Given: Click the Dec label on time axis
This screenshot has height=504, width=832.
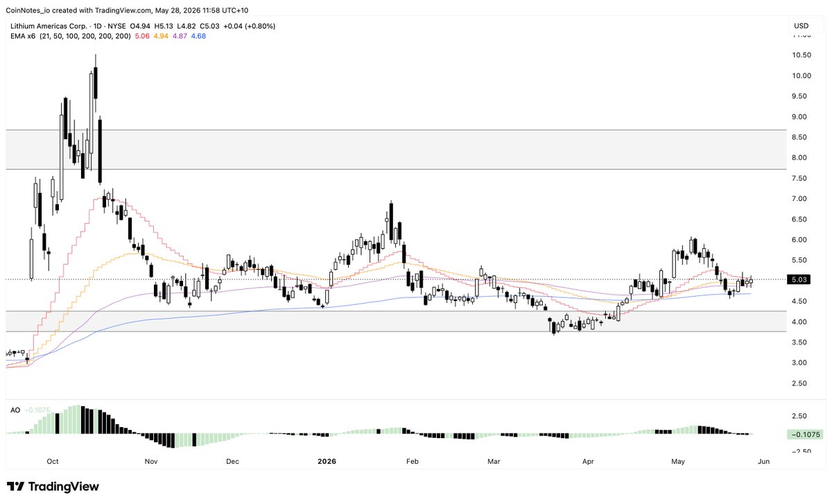Looking at the screenshot, I should coord(232,461).
